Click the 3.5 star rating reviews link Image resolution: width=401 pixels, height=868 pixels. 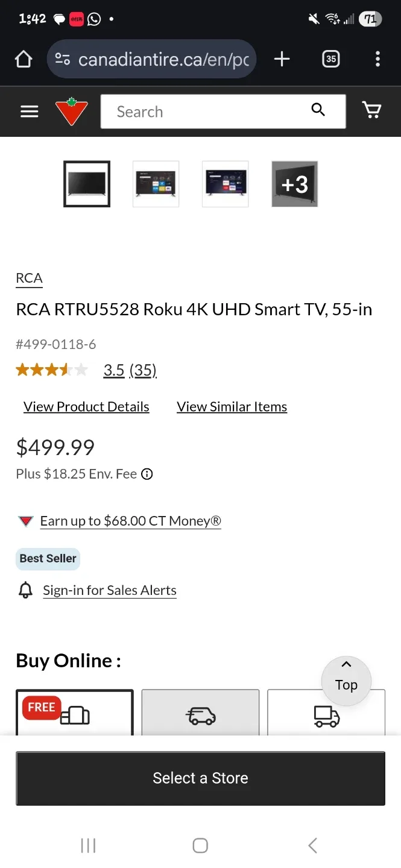130,370
